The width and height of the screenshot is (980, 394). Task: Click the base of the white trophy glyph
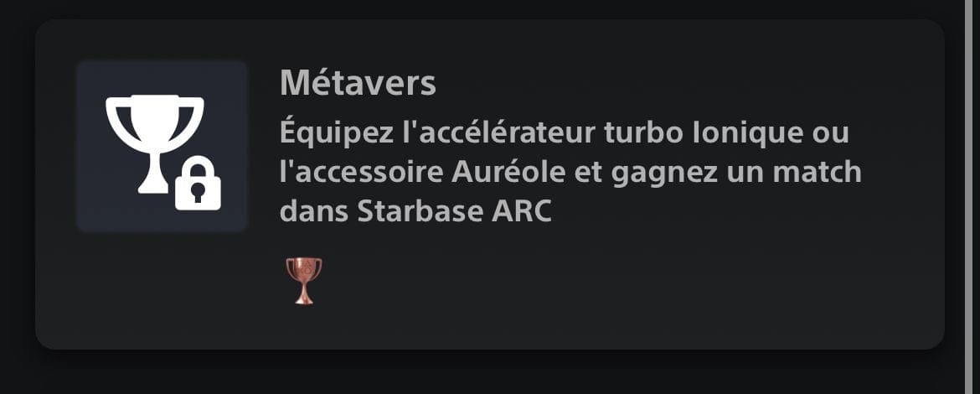tap(152, 186)
